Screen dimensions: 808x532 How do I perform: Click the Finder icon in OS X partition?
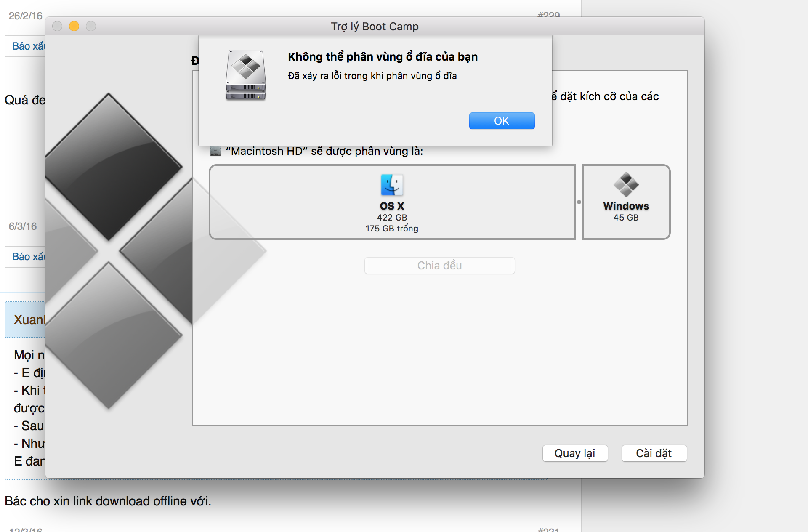point(392,185)
